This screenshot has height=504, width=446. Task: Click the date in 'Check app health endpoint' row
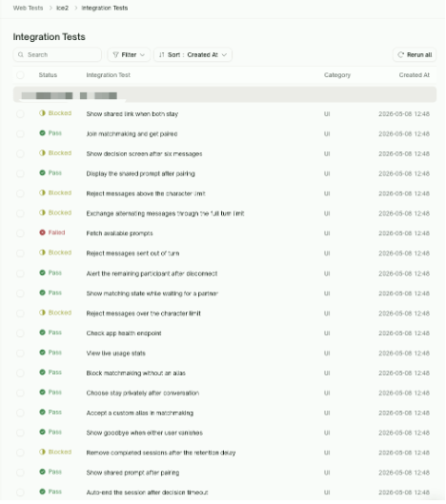click(404, 333)
